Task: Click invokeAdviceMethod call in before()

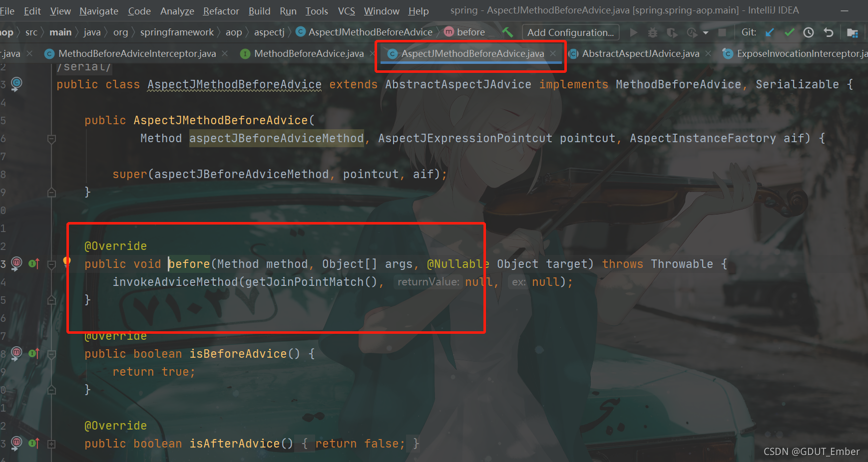Action: [175, 282]
